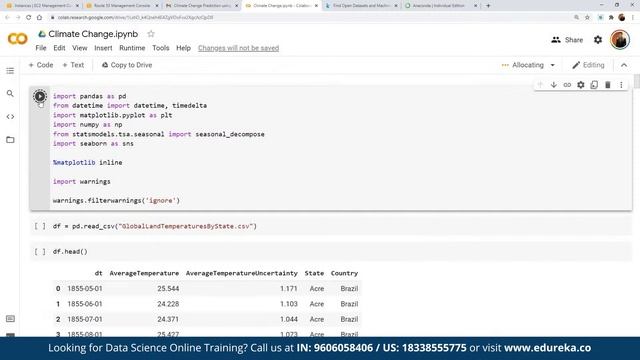
Task: Click the Allocating runtime status
Action: click(523, 65)
